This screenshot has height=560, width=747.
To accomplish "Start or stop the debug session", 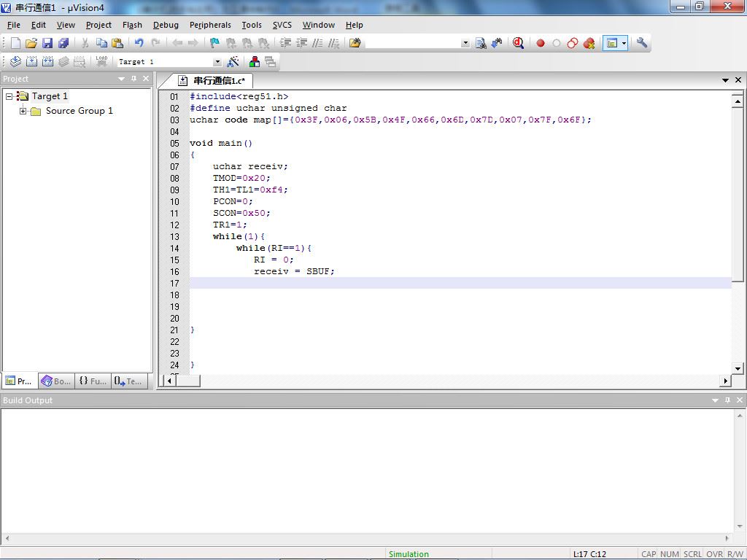I will pyautogui.click(x=519, y=43).
